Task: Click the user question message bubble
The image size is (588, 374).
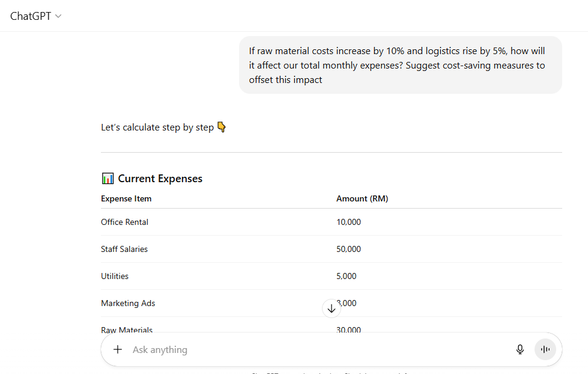Action: tap(399, 65)
